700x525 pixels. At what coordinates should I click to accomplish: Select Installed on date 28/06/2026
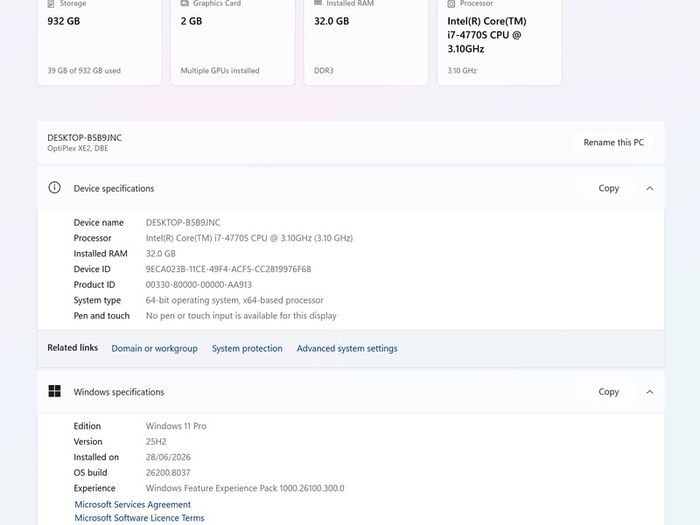coord(168,457)
